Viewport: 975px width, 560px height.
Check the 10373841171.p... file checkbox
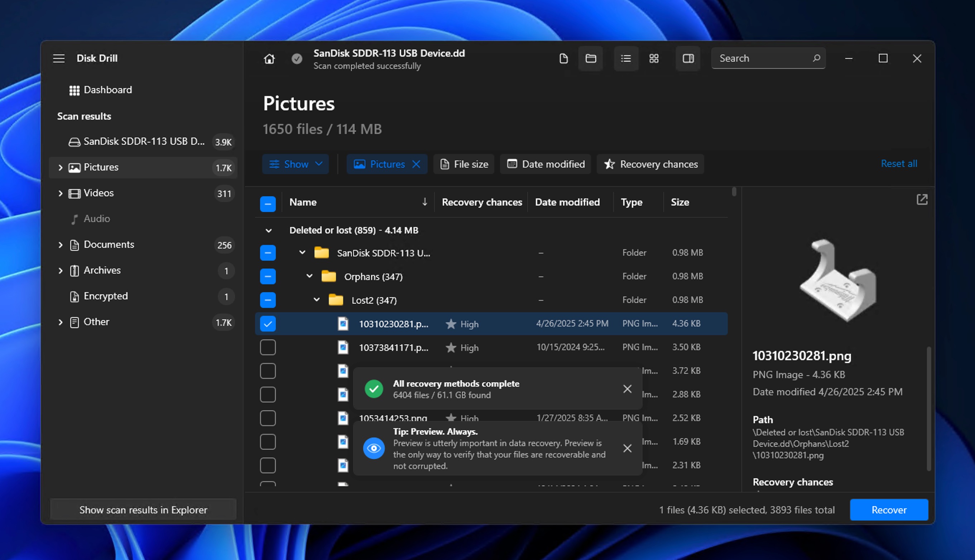(x=268, y=347)
